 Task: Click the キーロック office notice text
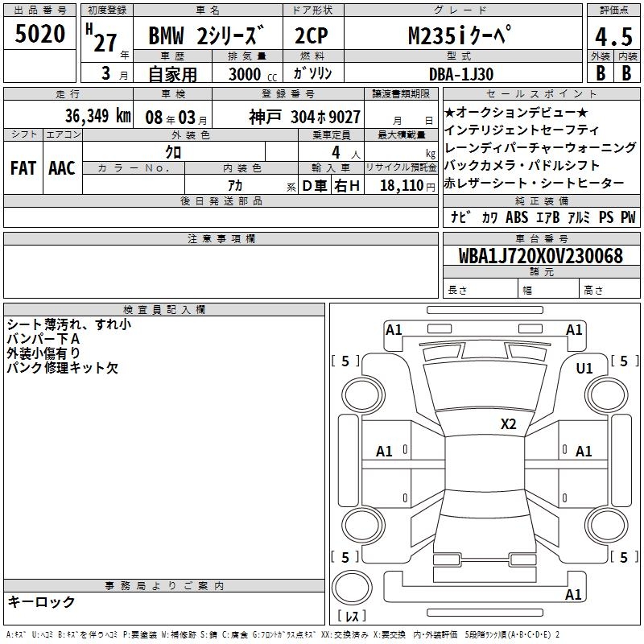pyautogui.click(x=41, y=602)
